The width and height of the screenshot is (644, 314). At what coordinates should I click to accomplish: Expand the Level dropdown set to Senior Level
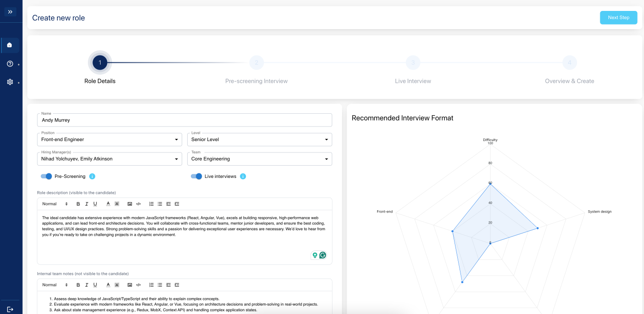(259, 140)
